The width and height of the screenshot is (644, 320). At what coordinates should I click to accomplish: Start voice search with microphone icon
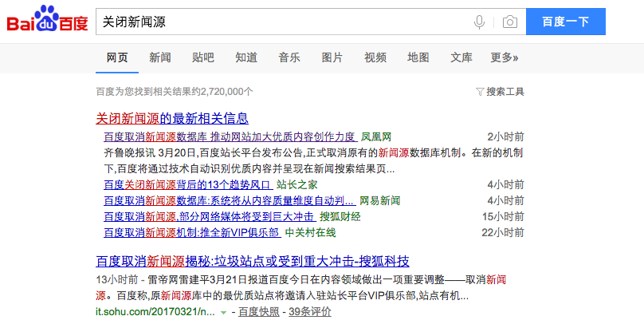pyautogui.click(x=479, y=22)
